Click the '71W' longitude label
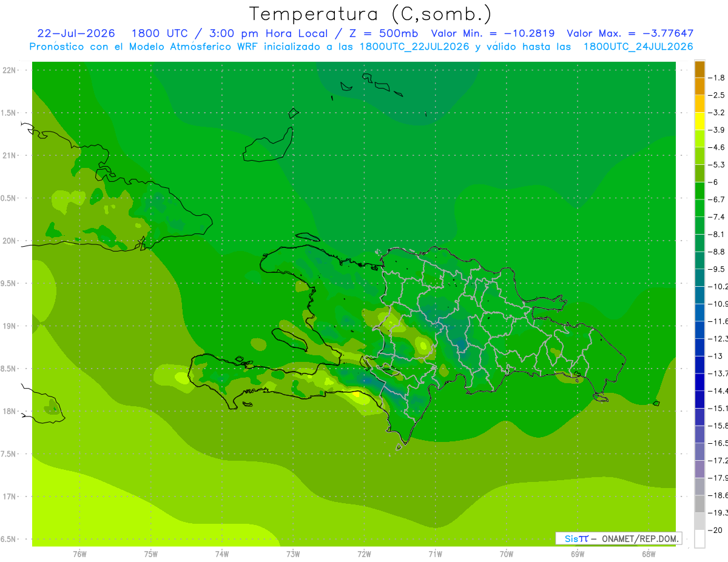The width and height of the screenshot is (728, 562). (435, 554)
